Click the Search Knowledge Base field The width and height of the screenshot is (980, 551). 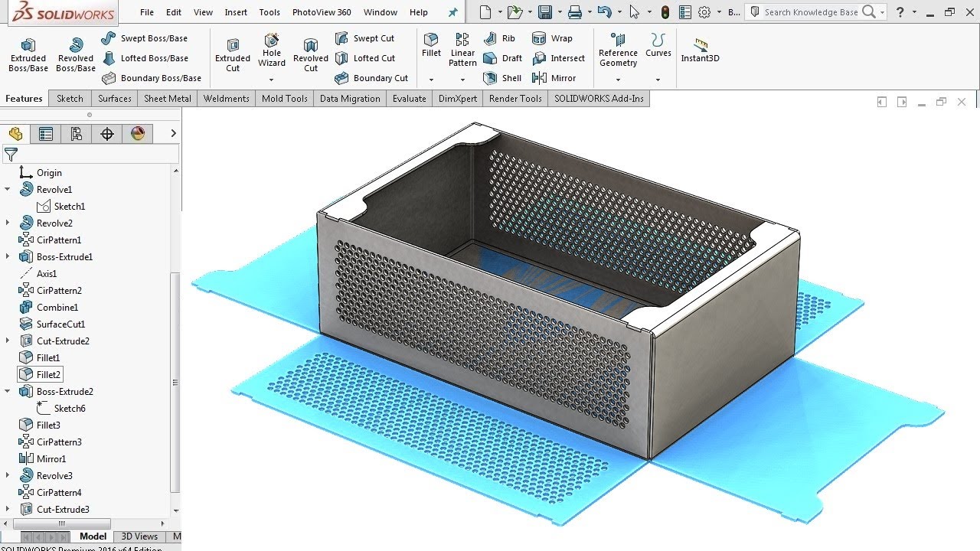811,12
